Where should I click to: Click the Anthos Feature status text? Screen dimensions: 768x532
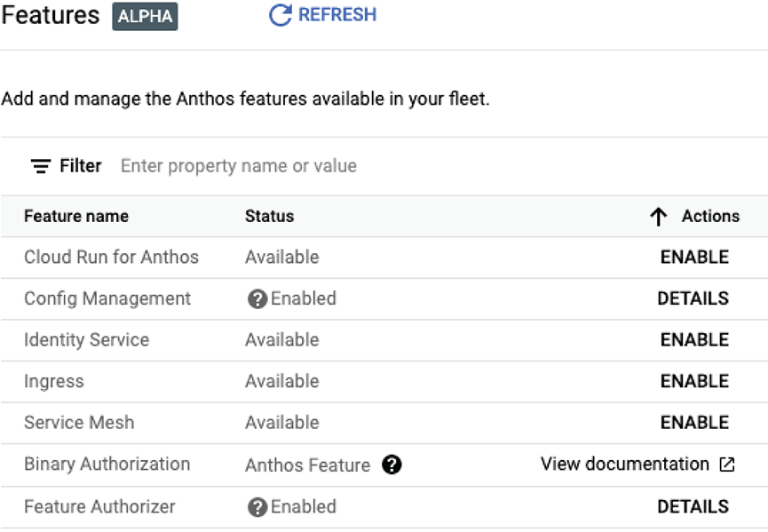pos(307,465)
